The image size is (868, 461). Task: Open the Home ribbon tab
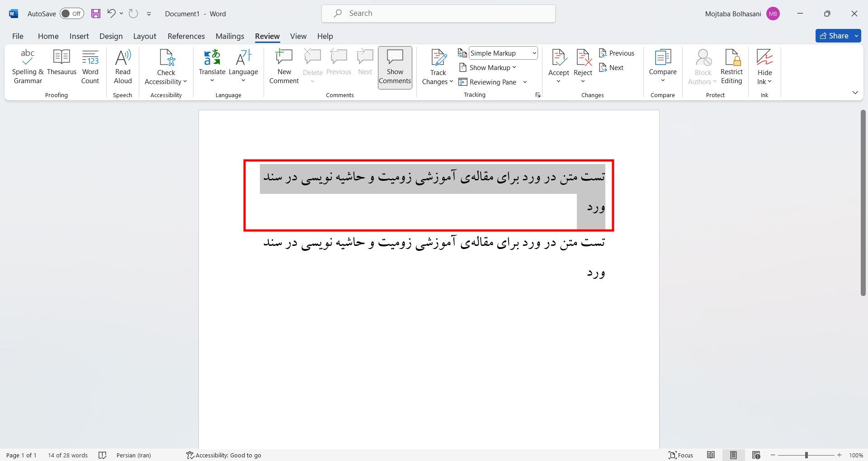tap(48, 36)
